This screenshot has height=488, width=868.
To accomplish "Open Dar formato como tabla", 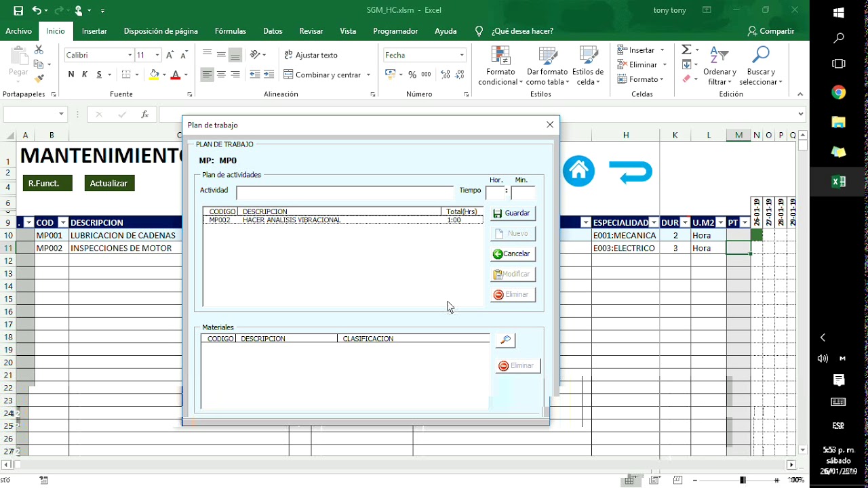I will coord(547,66).
